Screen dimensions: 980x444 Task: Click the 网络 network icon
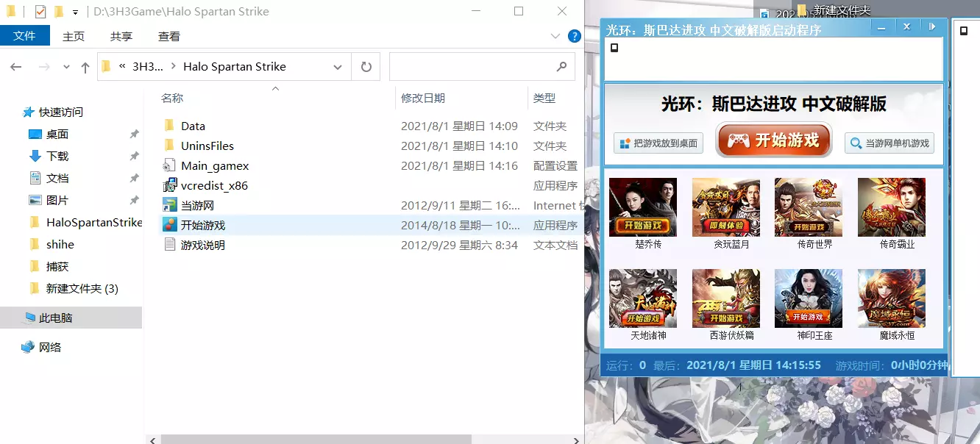(28, 347)
